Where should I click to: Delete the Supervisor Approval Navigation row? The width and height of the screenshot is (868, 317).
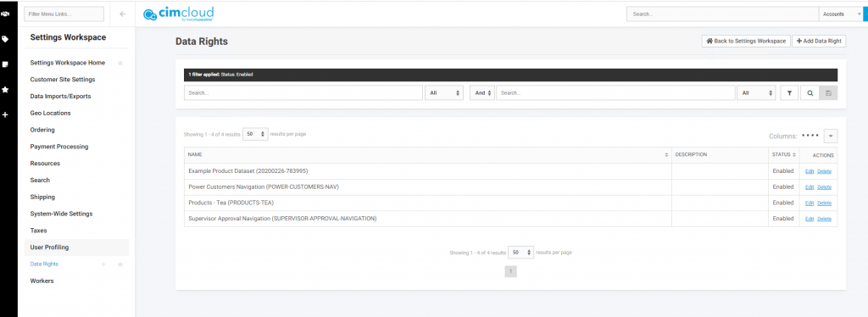824,219
